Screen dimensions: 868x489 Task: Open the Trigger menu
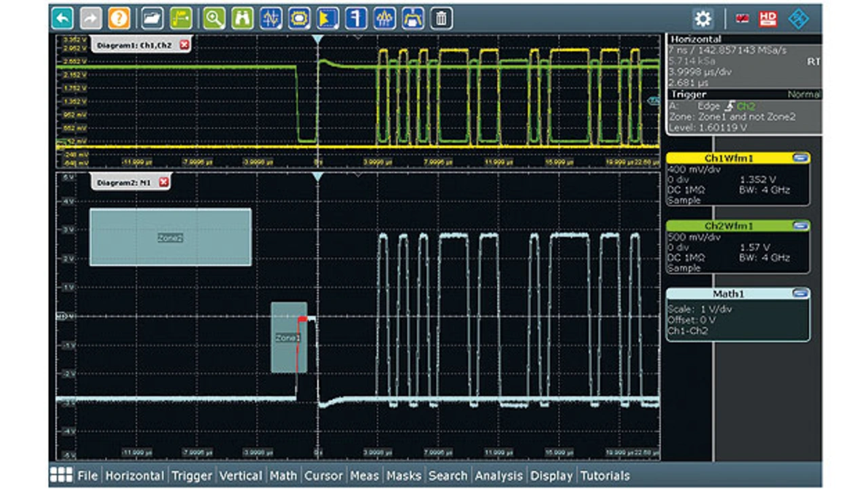point(192,475)
